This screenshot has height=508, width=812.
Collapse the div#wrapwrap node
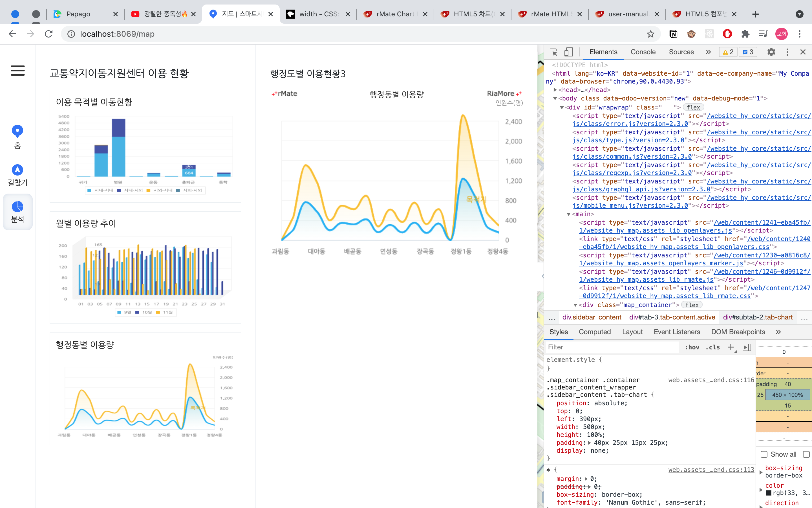(562, 108)
